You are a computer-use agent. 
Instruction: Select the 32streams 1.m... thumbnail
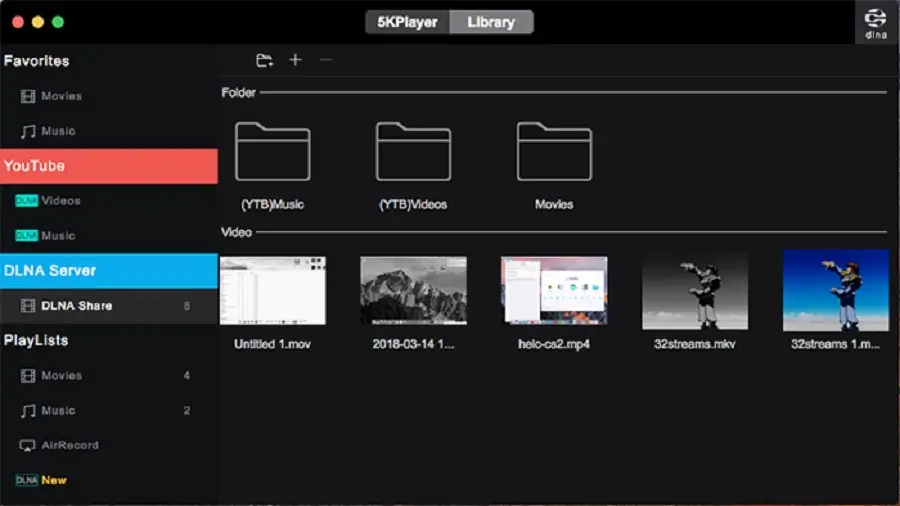point(836,291)
